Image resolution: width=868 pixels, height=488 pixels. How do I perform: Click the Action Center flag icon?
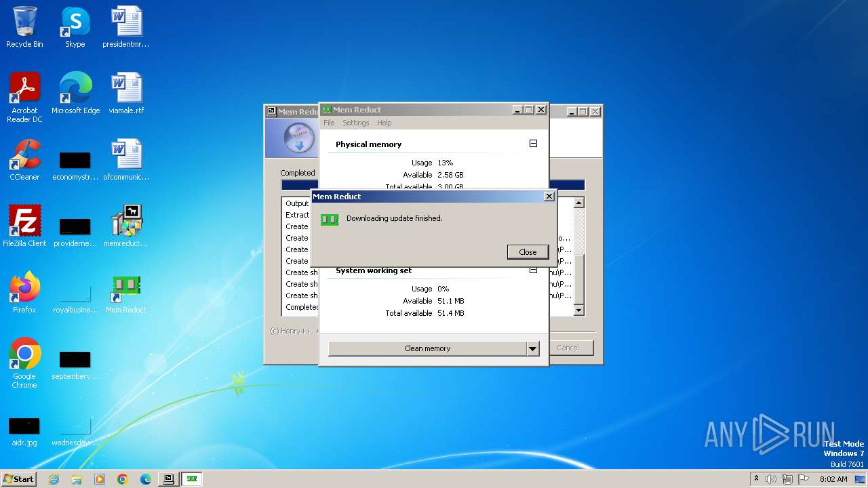[804, 479]
